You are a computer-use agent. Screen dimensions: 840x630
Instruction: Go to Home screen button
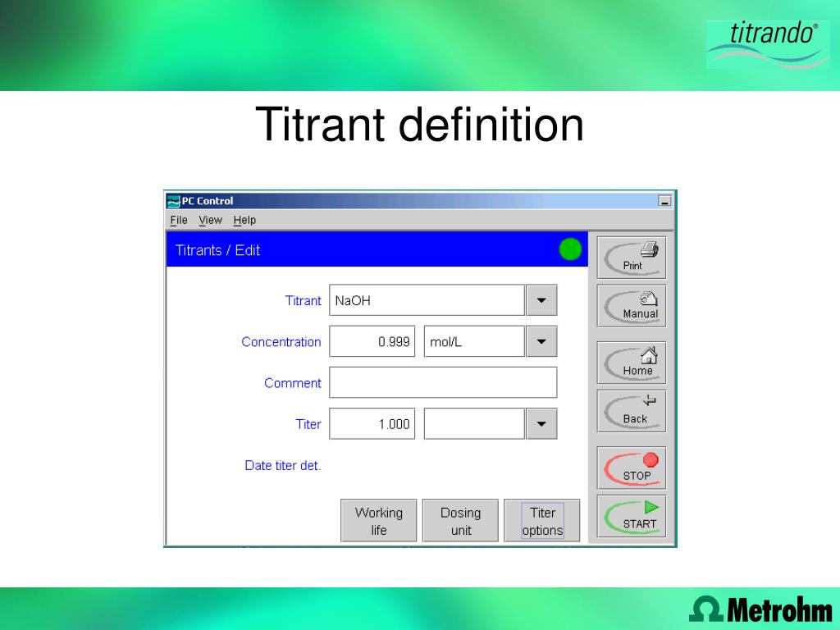632,363
